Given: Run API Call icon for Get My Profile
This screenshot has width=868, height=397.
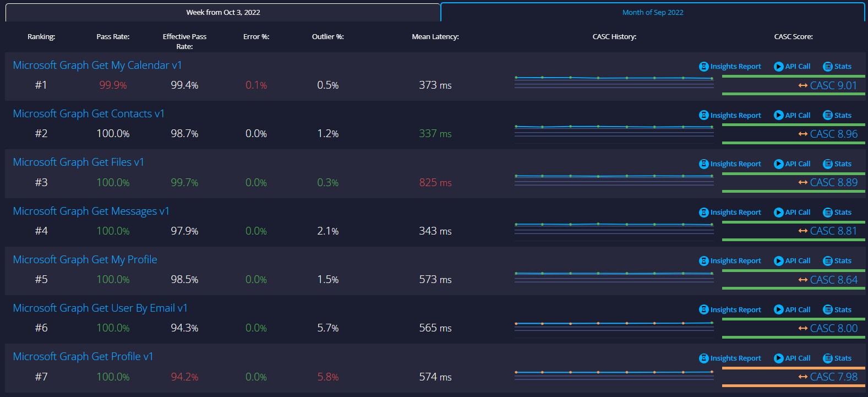Looking at the screenshot, I should [778, 261].
